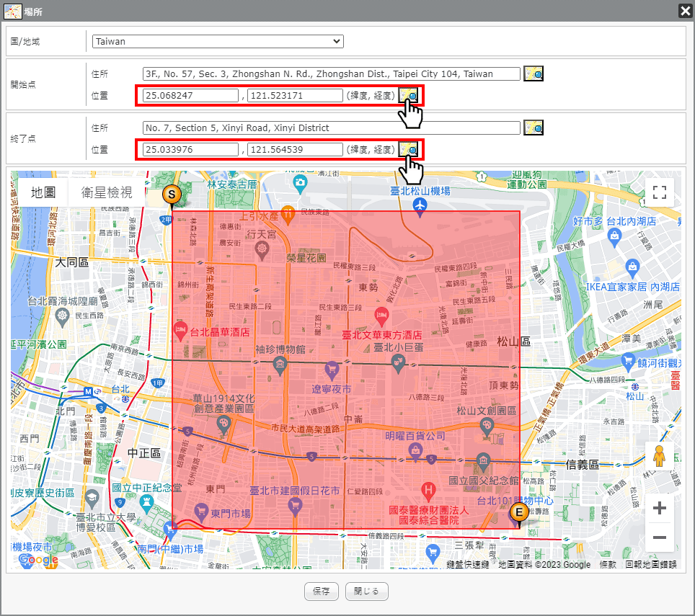Open 鍵盤快速鍵 keyboard shortcuts link
The image size is (695, 616).
467,564
